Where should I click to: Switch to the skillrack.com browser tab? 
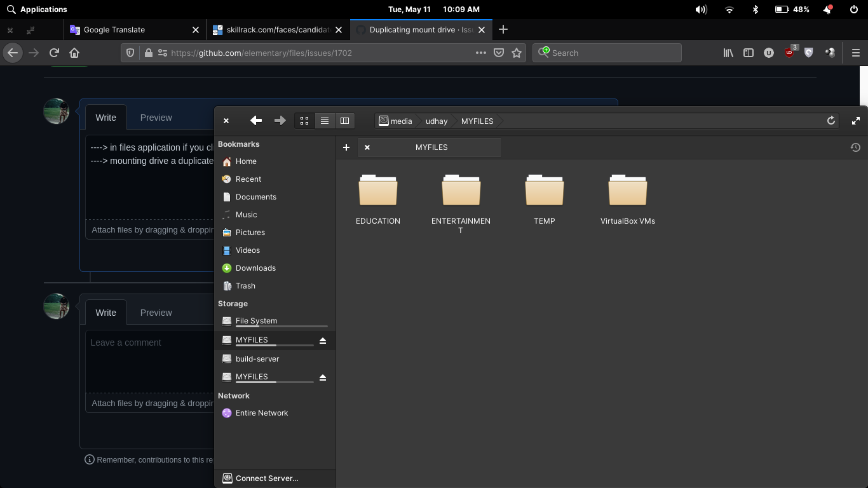coord(278,30)
